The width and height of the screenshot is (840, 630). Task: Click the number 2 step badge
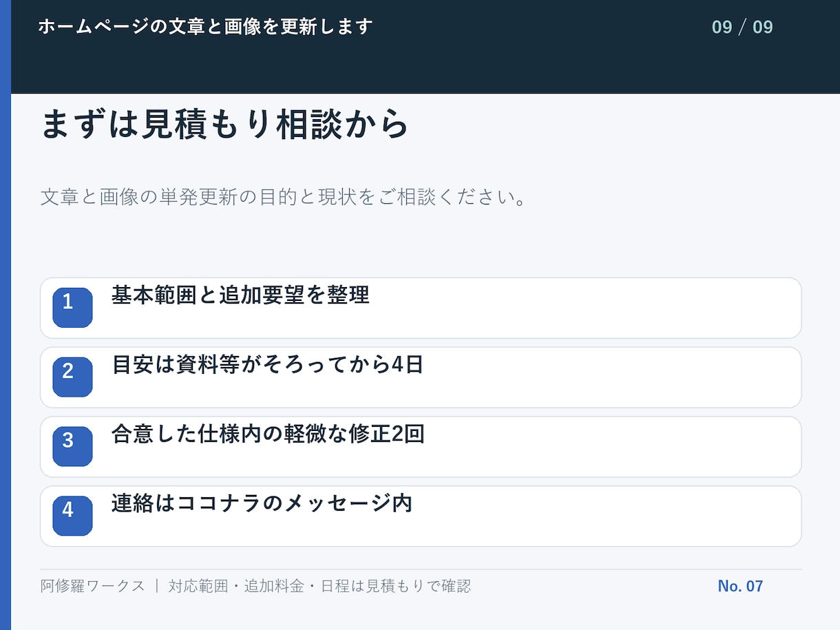point(72,377)
